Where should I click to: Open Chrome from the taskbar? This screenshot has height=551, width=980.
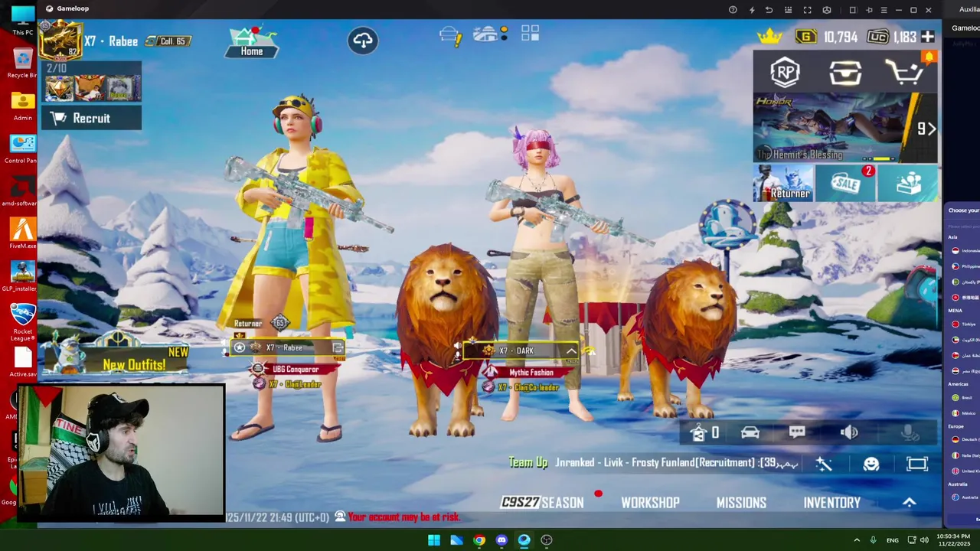point(479,540)
